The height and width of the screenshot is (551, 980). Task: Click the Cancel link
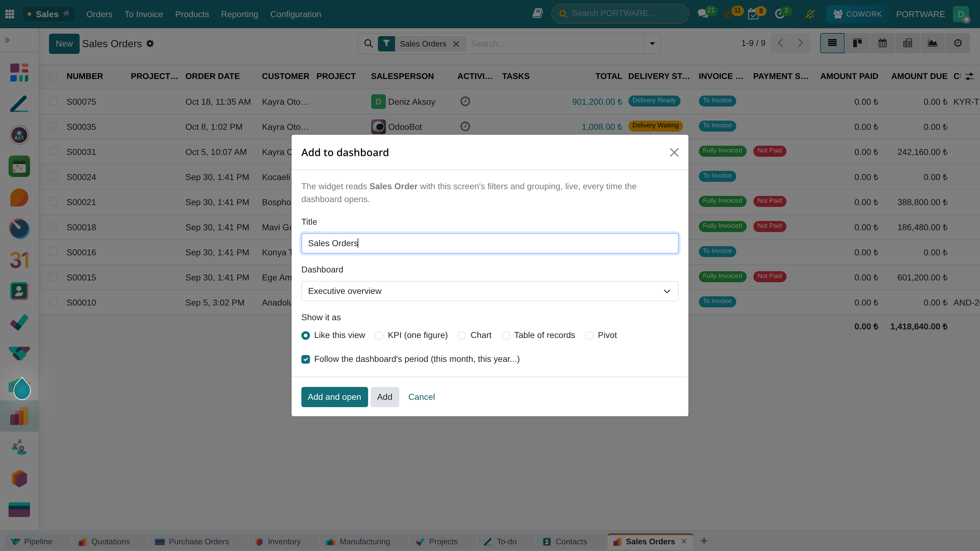click(421, 397)
